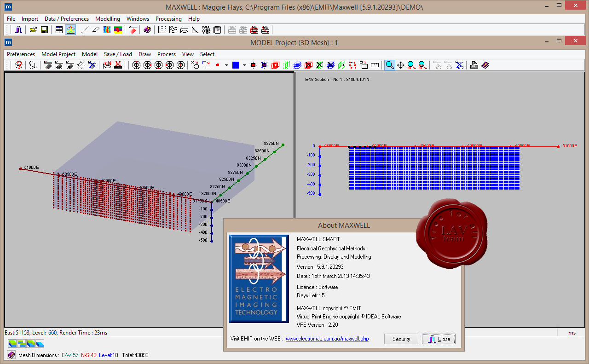Open Preferences menu in MODEL Project window
The height and width of the screenshot is (364, 589).
(21, 54)
